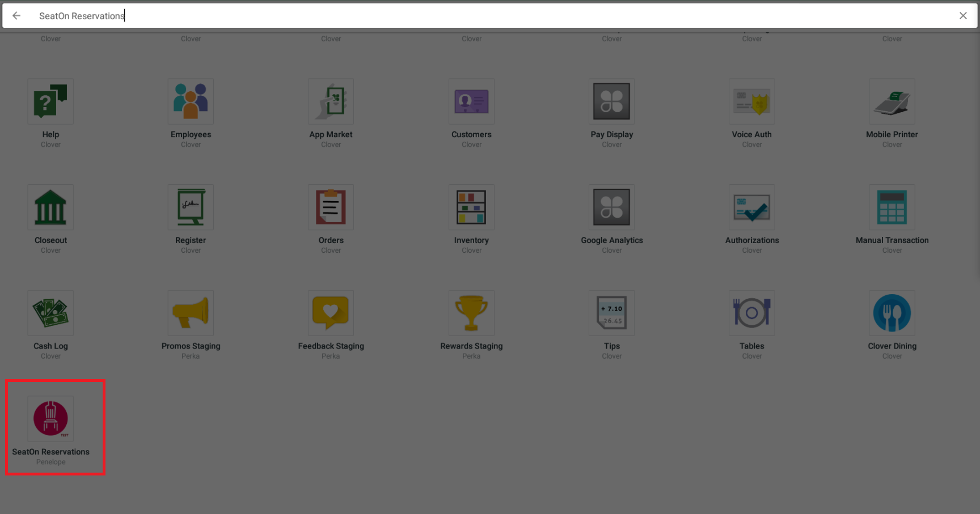Click the Perka label under Rewards Staging
This screenshot has height=514, width=980.
pyautogui.click(x=471, y=356)
